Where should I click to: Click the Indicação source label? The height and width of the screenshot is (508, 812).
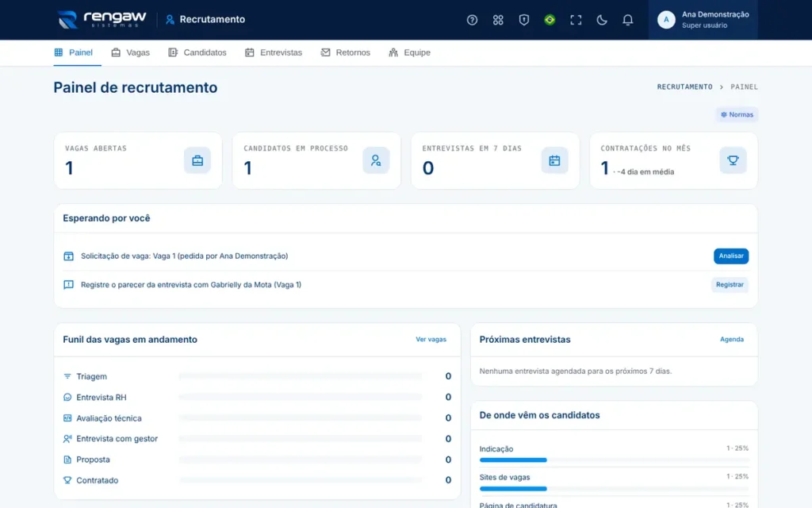point(496,449)
